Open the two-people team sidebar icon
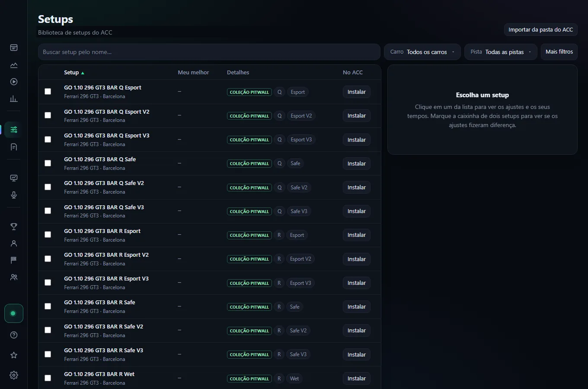 click(x=14, y=277)
